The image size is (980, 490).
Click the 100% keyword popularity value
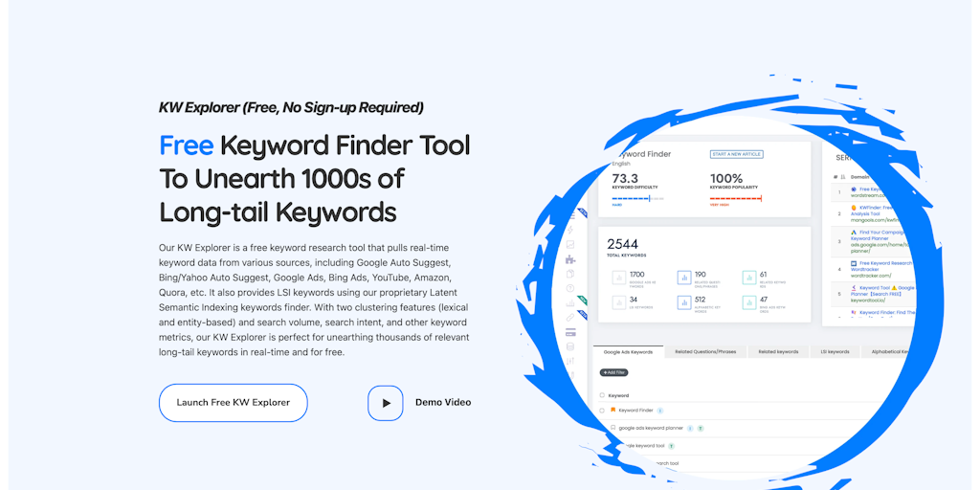coord(726,178)
